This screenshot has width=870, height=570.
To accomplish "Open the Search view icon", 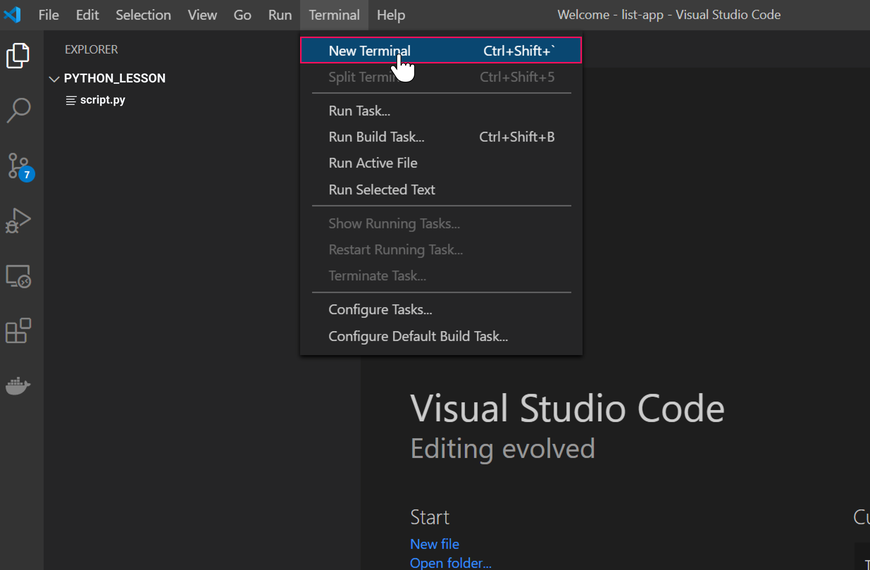I will [18, 110].
